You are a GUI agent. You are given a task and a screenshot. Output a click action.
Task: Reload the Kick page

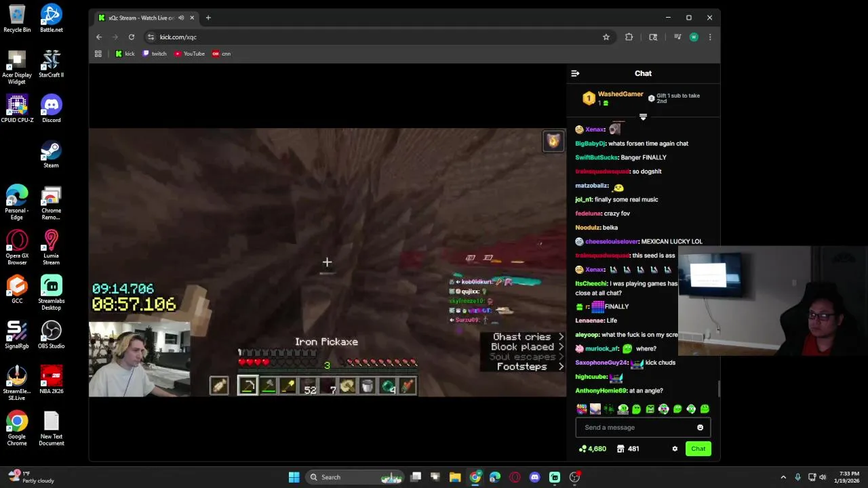[132, 37]
